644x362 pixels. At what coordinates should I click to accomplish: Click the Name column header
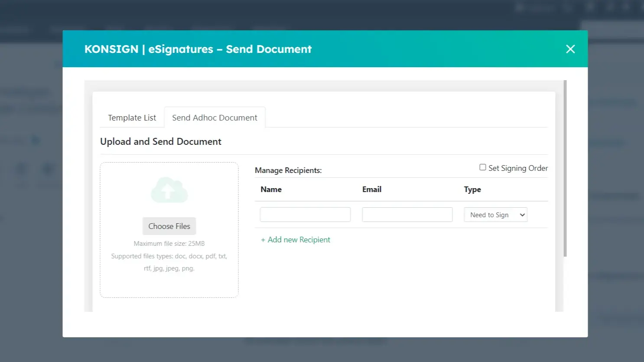tap(271, 189)
